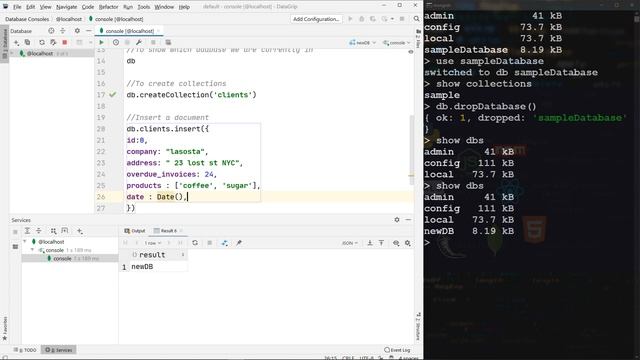Viewport: 640px width, 360px height.
Task: Select the console leaf item in Services
Action: click(70, 258)
